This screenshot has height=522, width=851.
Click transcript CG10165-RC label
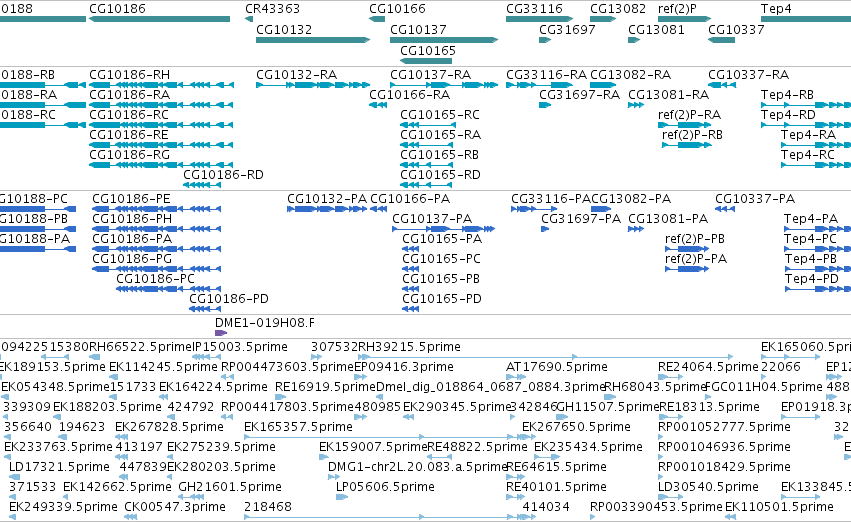click(440, 114)
